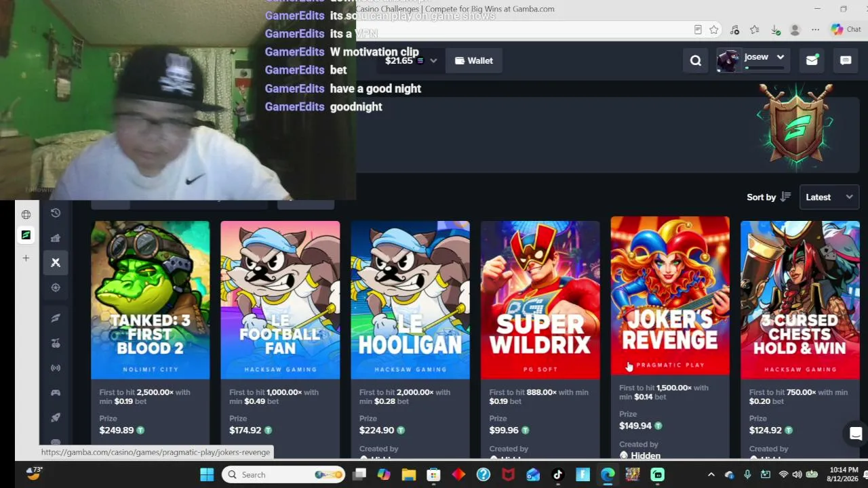Open the game controller sidebar icon
Screen dimensions: 868x488
point(56,392)
